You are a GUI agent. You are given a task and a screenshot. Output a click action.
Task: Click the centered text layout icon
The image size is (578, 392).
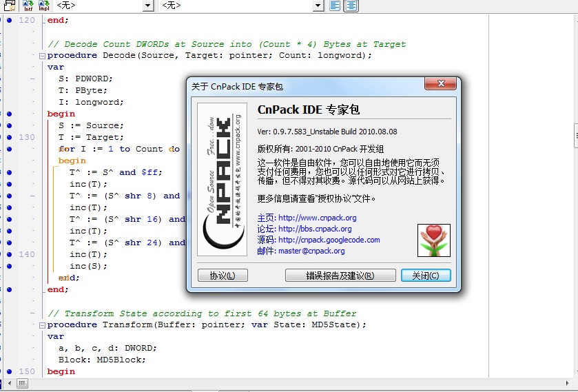coord(351,6)
